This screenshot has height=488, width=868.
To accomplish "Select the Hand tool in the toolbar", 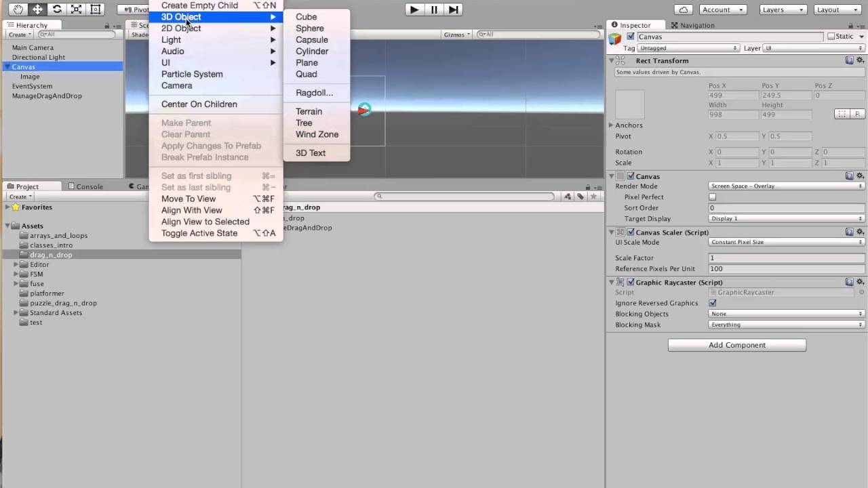I will click(x=16, y=9).
